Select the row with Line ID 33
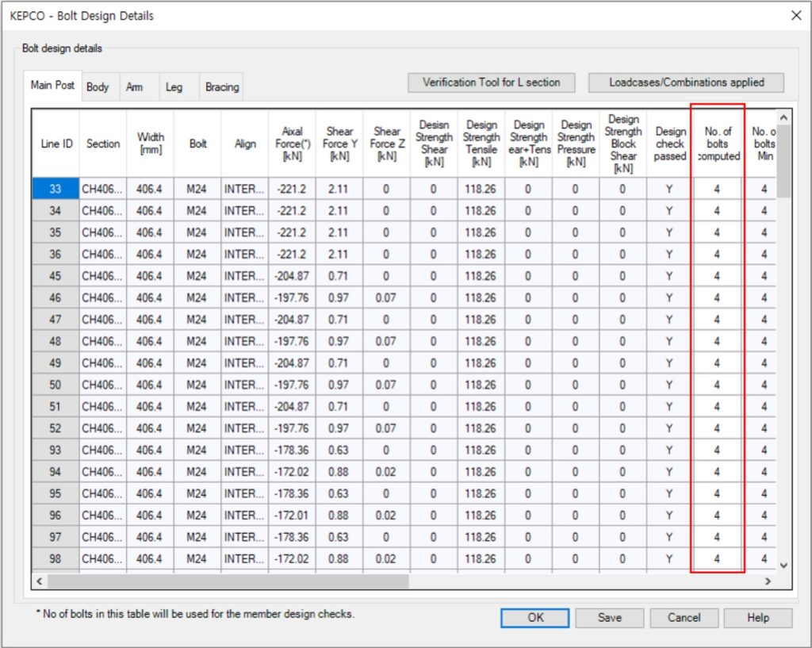The image size is (812, 648). pyautogui.click(x=56, y=189)
